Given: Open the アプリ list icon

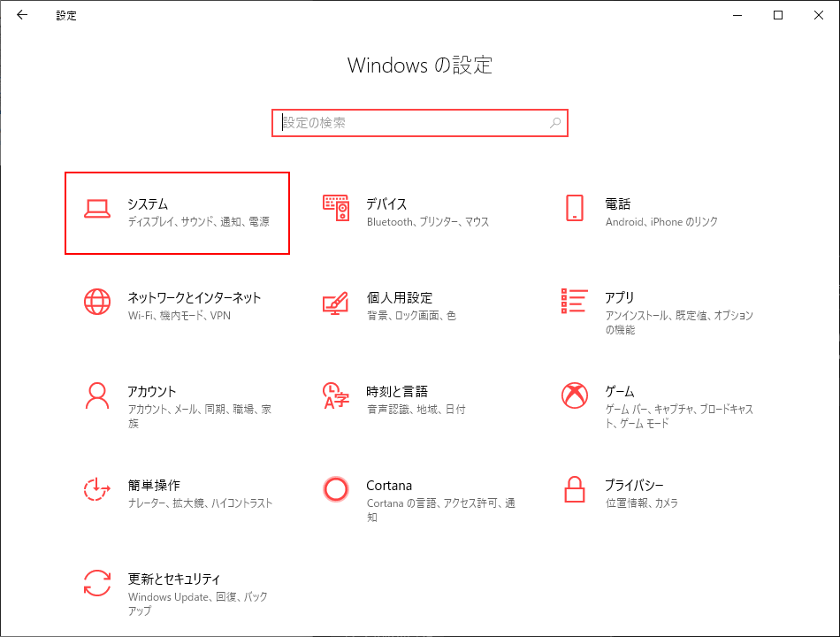Looking at the screenshot, I should point(574,301).
